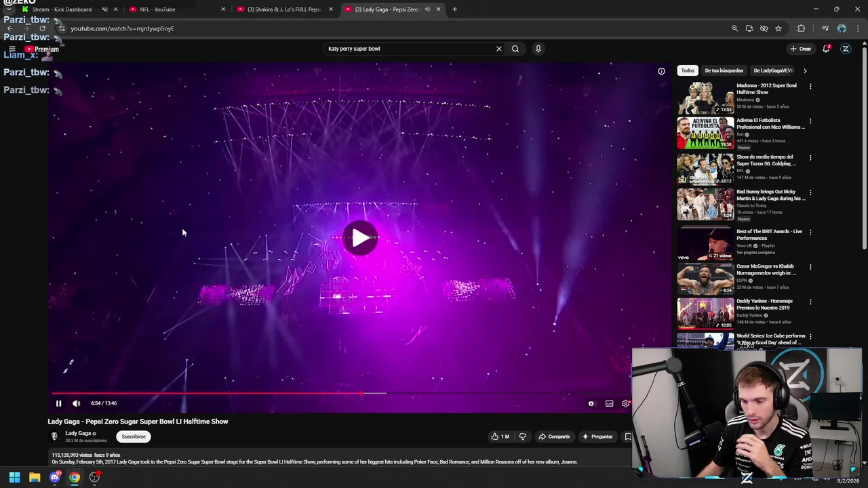The width and height of the screenshot is (868, 488).
Task: Click Ver playlist completa
Action: point(755,253)
